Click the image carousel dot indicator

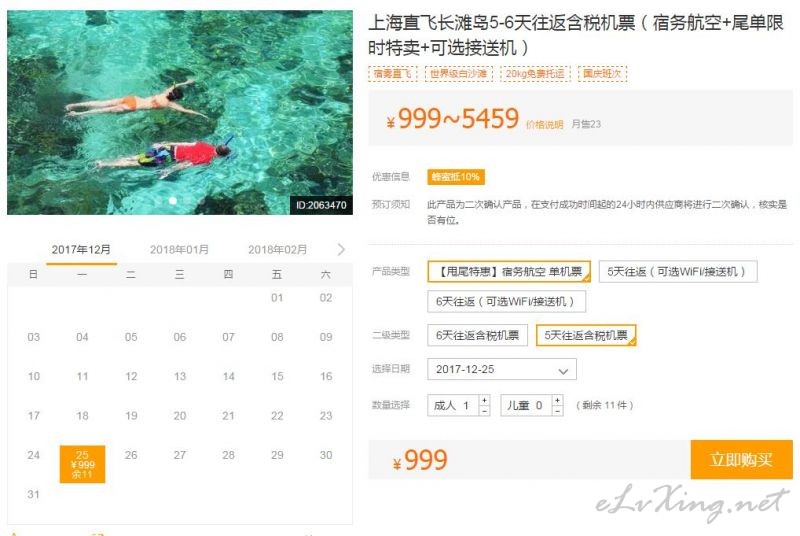coord(173,200)
